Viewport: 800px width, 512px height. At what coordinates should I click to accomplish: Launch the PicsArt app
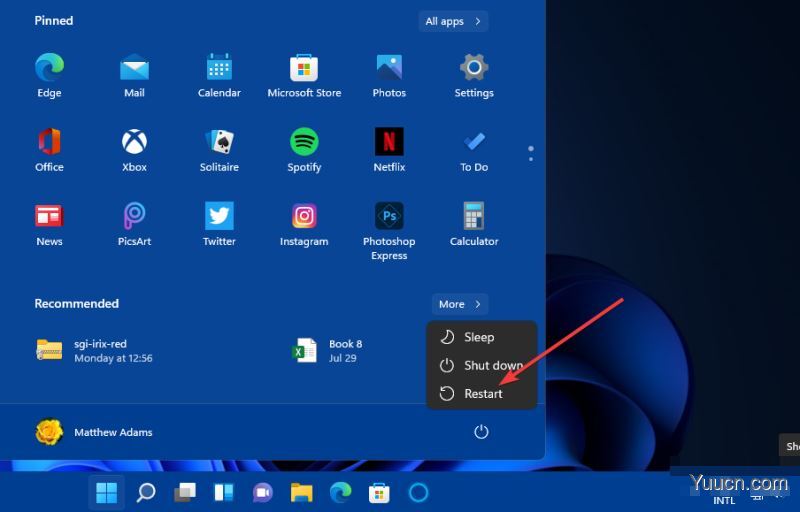point(134,224)
